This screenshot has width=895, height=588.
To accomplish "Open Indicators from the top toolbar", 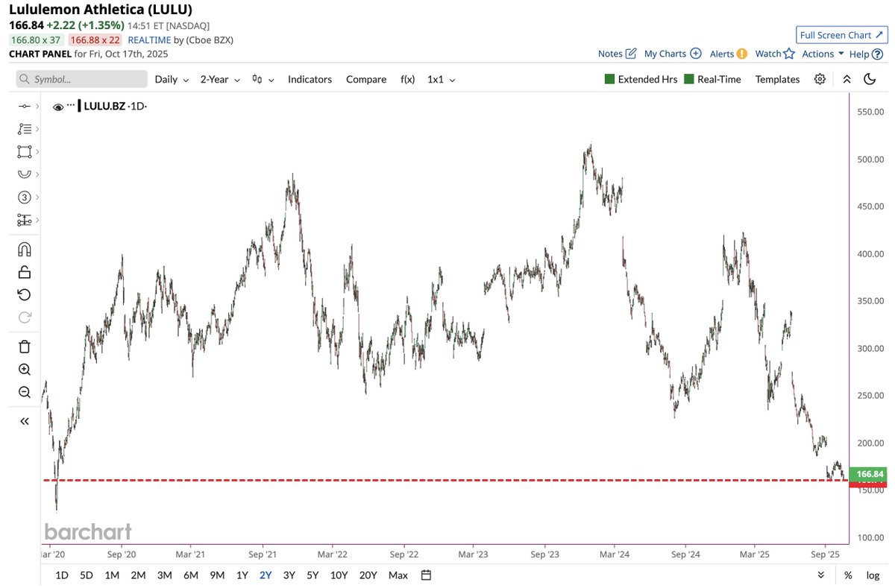I will 310,79.
